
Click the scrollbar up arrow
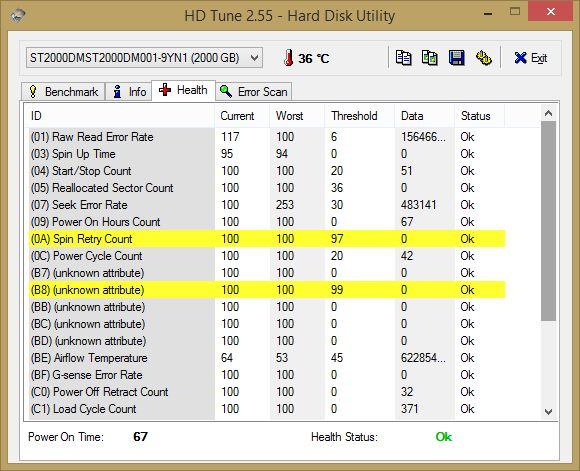548,113
